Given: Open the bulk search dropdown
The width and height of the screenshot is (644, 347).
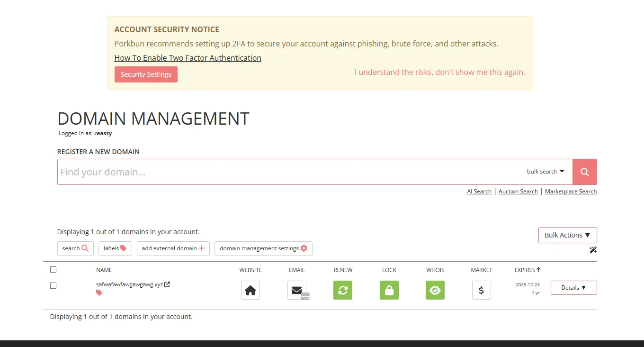Looking at the screenshot, I should (x=546, y=172).
